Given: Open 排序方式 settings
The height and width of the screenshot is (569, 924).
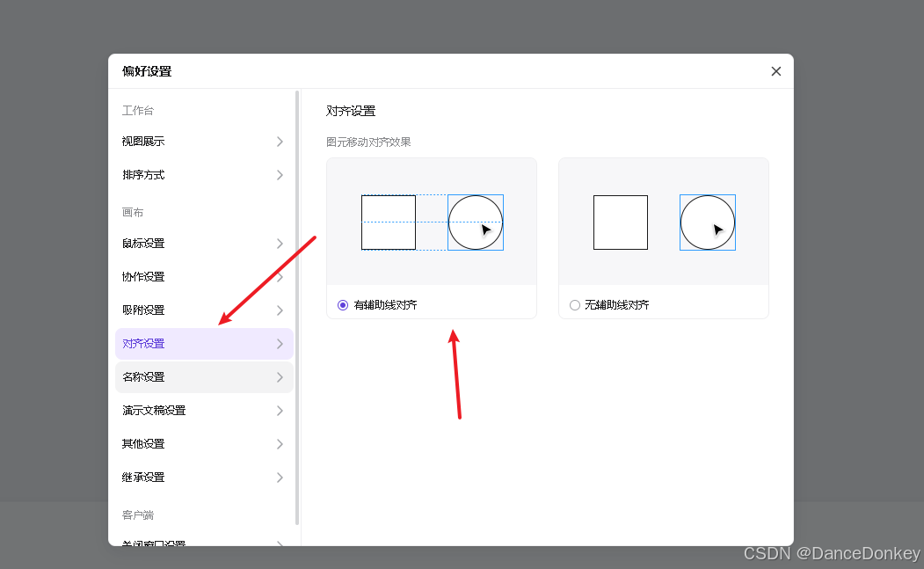Looking at the screenshot, I should [x=204, y=175].
